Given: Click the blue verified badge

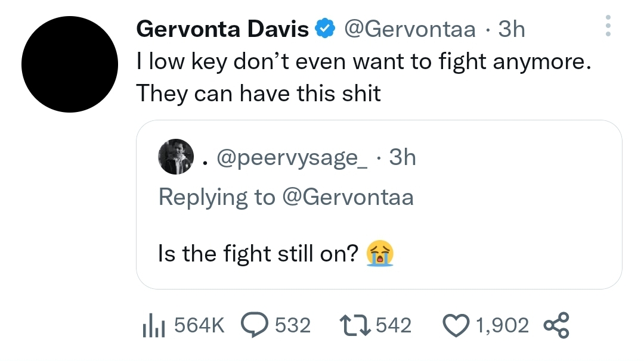Looking at the screenshot, I should coord(325,29).
